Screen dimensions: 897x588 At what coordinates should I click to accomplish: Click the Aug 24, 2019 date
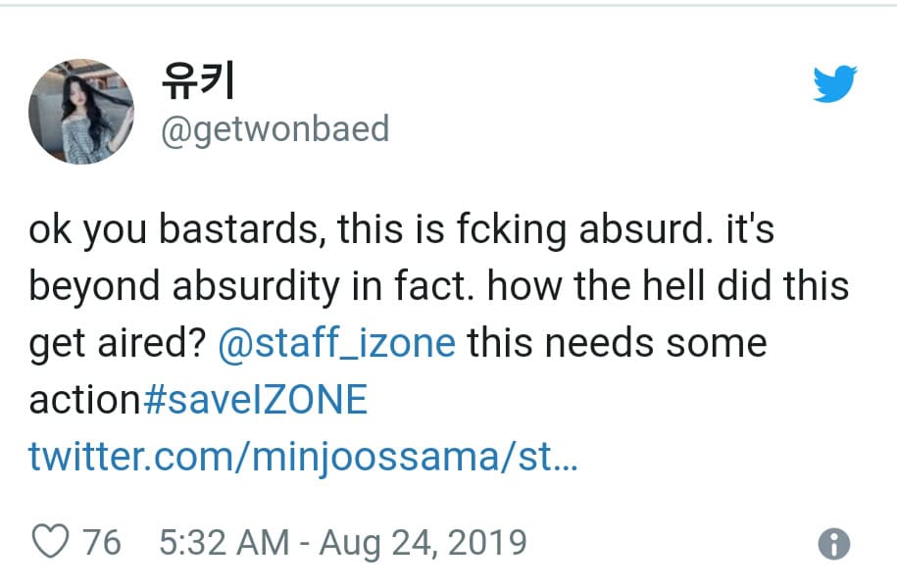point(422,542)
